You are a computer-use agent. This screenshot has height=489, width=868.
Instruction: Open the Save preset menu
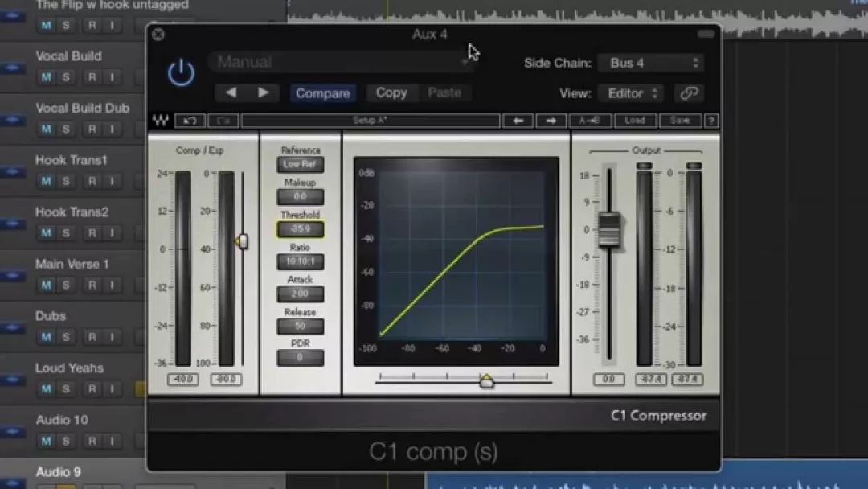[x=680, y=121]
